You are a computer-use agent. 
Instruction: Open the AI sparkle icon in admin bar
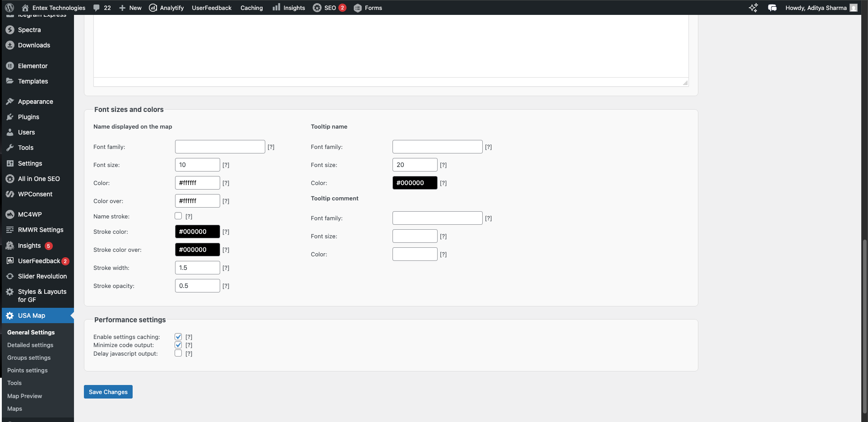pyautogui.click(x=753, y=8)
